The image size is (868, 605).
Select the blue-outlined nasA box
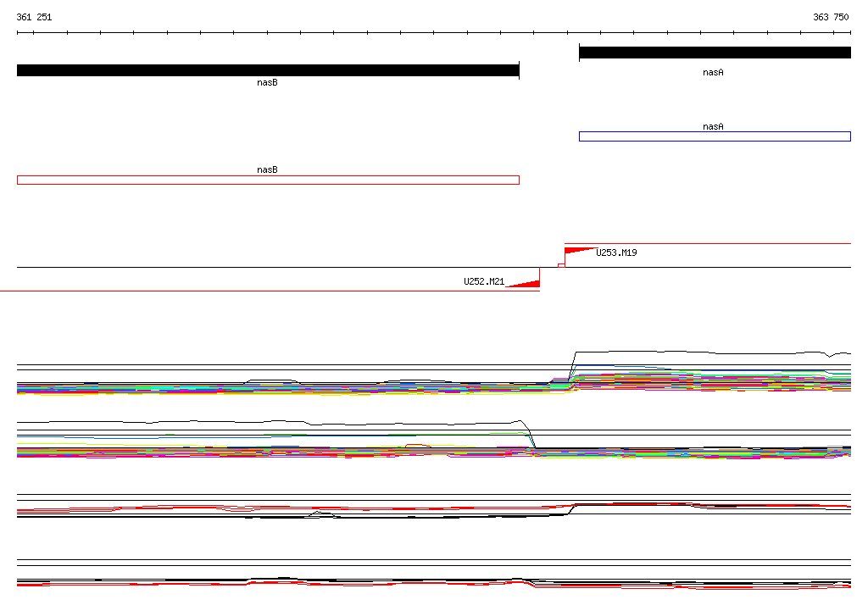pyautogui.click(x=715, y=136)
